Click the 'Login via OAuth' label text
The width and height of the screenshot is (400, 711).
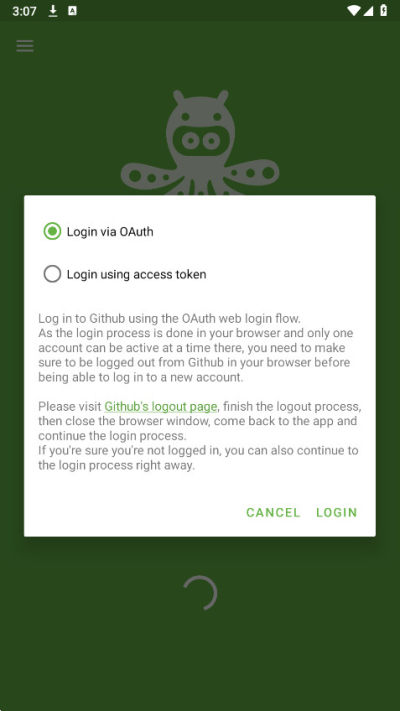[110, 232]
